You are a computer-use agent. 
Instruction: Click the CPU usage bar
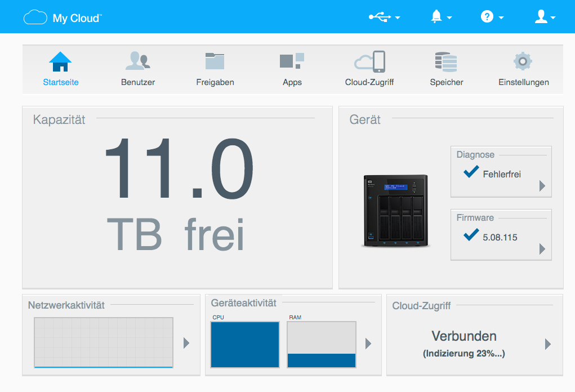click(245, 344)
